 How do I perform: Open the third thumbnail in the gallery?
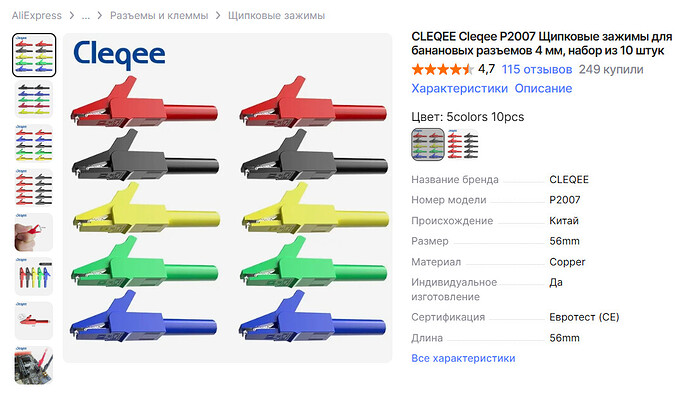34,143
